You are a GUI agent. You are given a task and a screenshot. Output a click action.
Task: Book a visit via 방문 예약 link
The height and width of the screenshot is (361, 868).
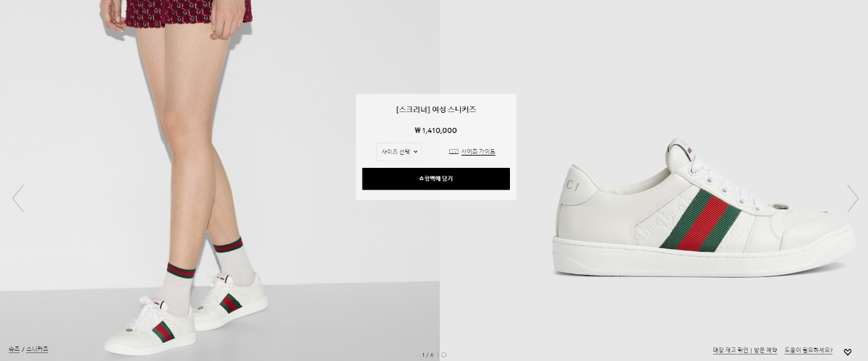pos(765,350)
